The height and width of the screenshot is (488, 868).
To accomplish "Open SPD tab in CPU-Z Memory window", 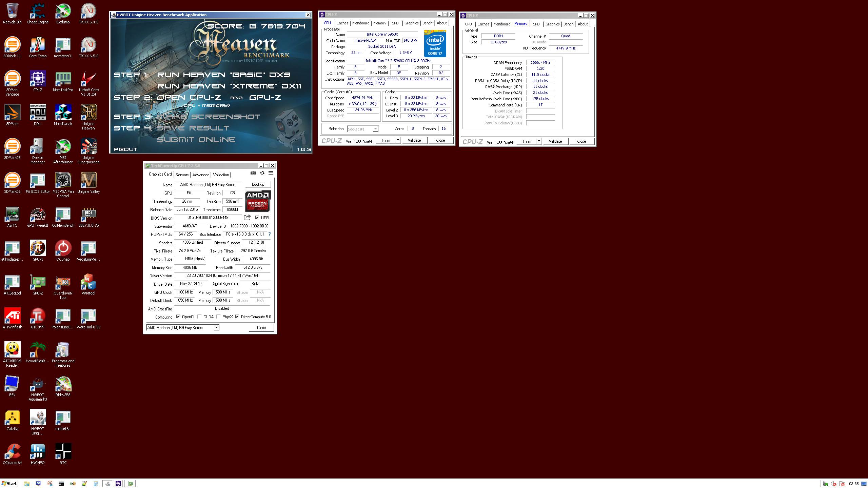I will 536,24.
